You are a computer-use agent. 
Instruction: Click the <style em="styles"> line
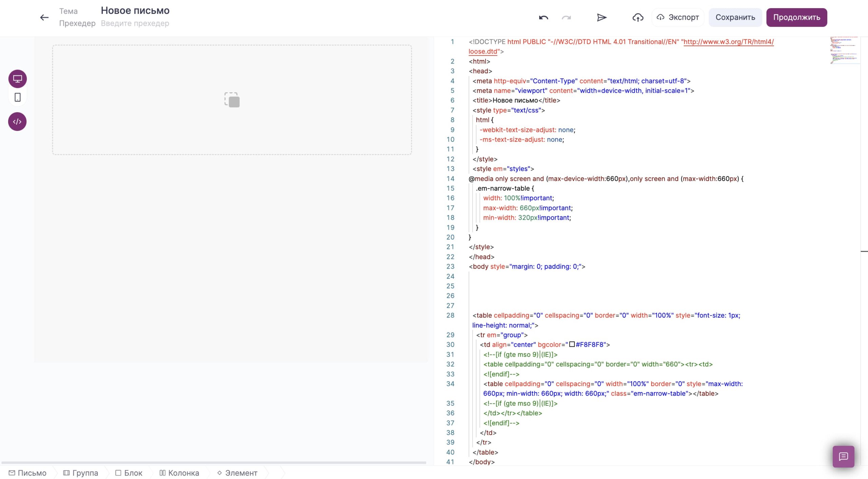(503, 169)
